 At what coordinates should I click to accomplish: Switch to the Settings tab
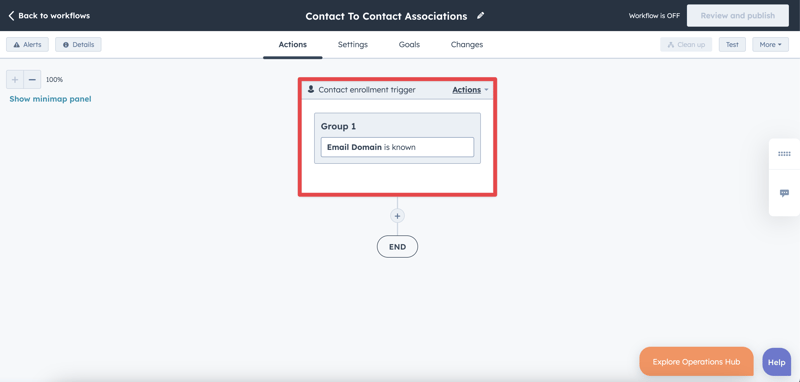[x=353, y=44]
